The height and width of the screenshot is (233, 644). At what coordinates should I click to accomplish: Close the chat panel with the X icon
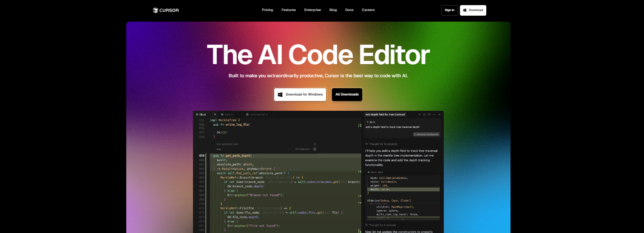pyautogui.click(x=440, y=115)
